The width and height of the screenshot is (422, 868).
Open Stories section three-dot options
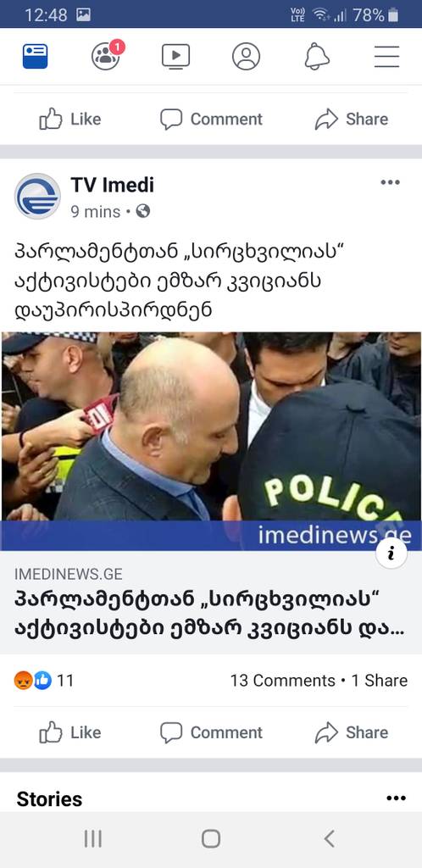click(396, 798)
